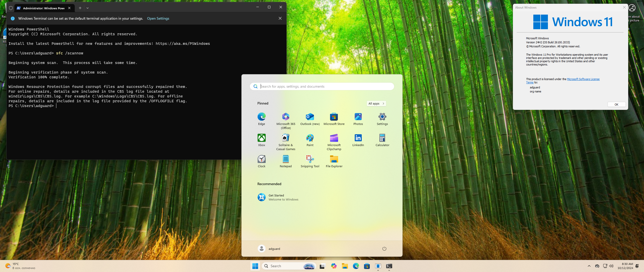Launch Copilot from the taskbar

[x=334, y=266]
